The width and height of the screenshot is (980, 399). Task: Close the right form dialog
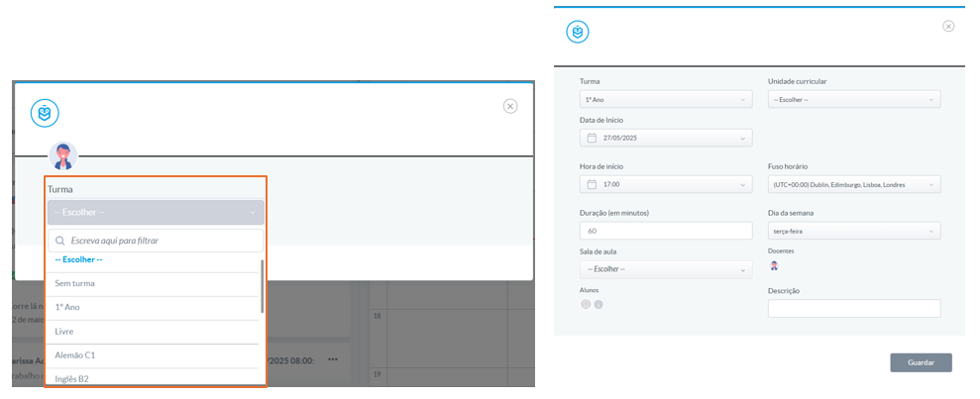948,26
